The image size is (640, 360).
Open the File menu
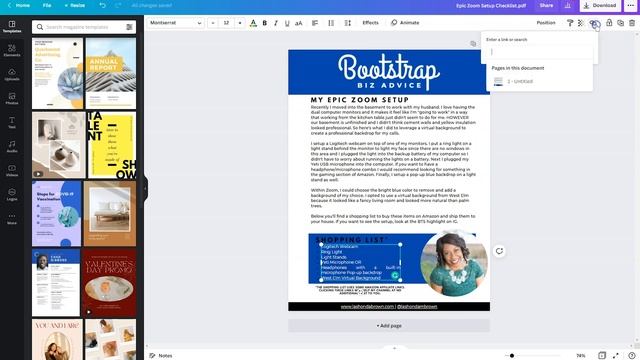click(x=47, y=6)
